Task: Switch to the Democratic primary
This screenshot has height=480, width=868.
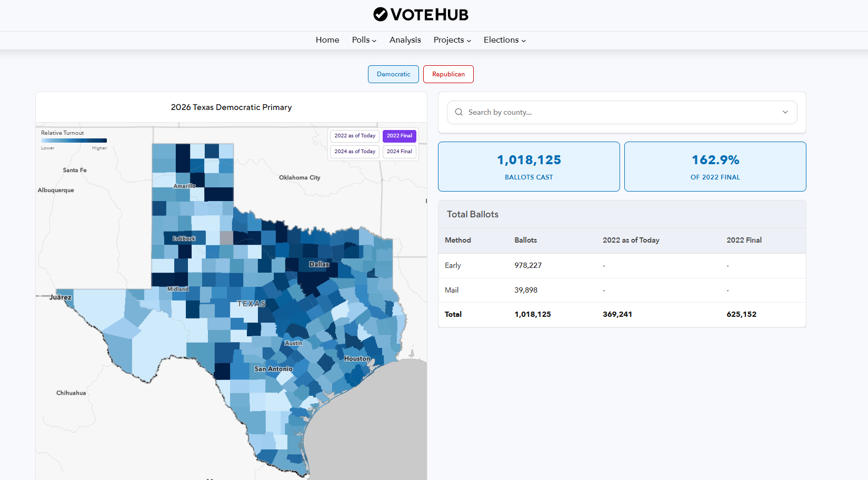Action: tap(393, 74)
